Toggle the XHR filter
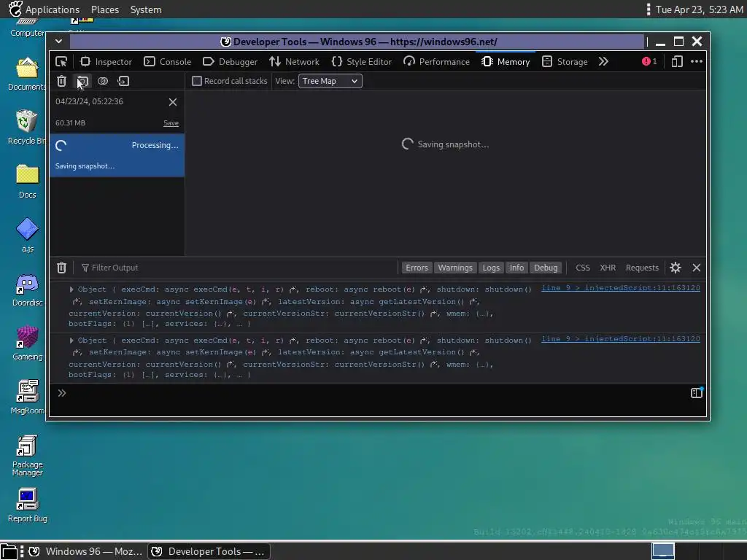Viewport: 747px width, 560px height. (608, 268)
